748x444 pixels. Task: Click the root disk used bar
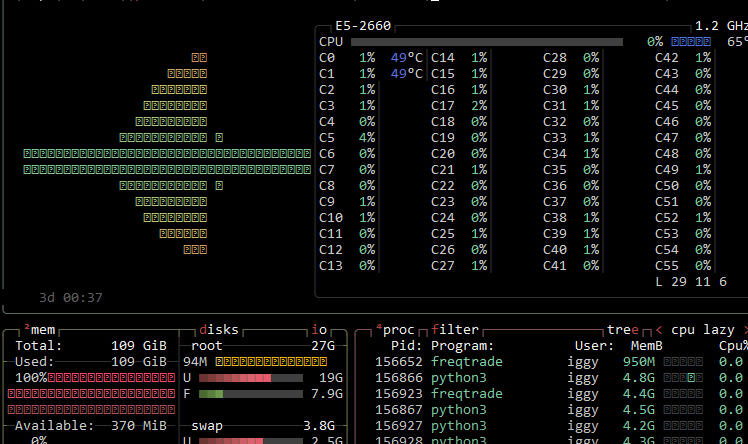pyautogui.click(x=251, y=378)
